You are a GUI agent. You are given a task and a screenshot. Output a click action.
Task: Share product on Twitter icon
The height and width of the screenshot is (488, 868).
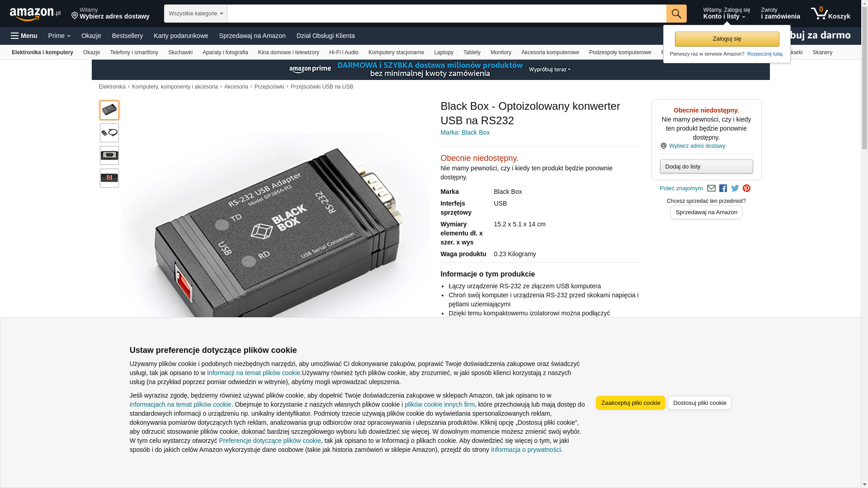[x=735, y=188]
